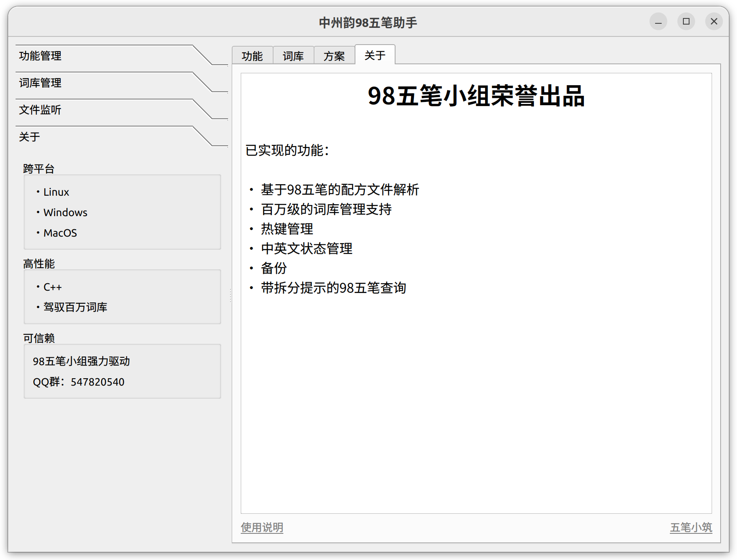Image resolution: width=737 pixels, height=560 pixels.
Task: Select the 关于 sidebar section
Action: click(x=29, y=138)
